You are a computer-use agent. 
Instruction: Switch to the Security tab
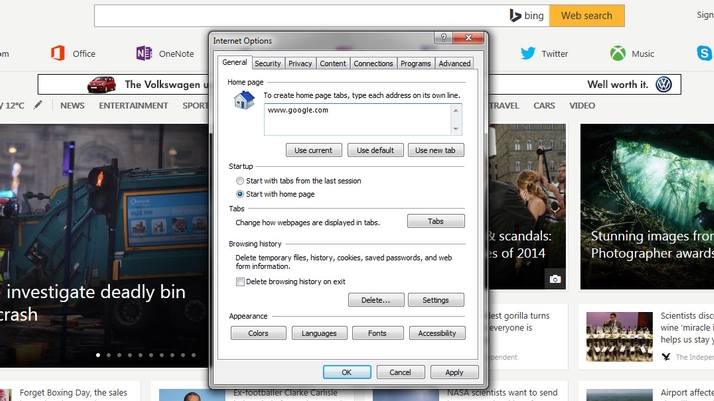point(267,63)
